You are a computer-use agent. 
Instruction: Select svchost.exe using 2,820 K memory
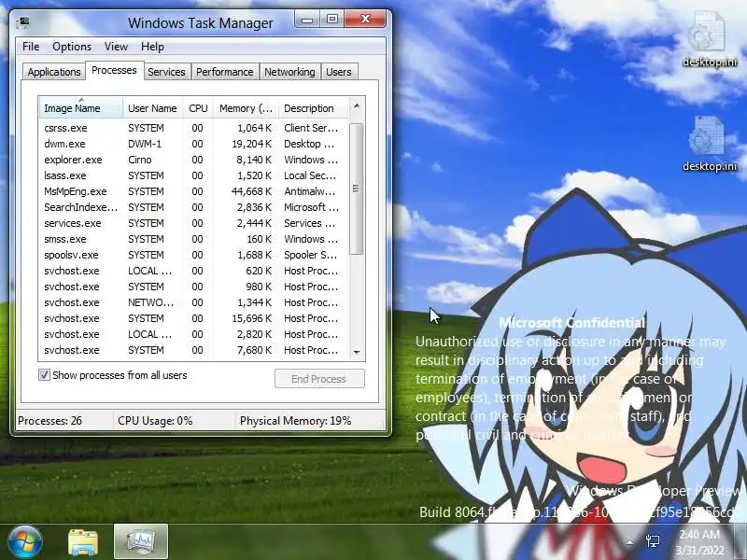pos(193,334)
